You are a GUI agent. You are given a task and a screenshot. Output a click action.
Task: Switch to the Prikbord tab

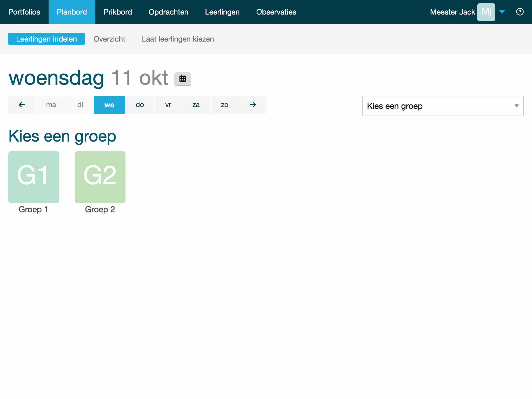coord(118,12)
